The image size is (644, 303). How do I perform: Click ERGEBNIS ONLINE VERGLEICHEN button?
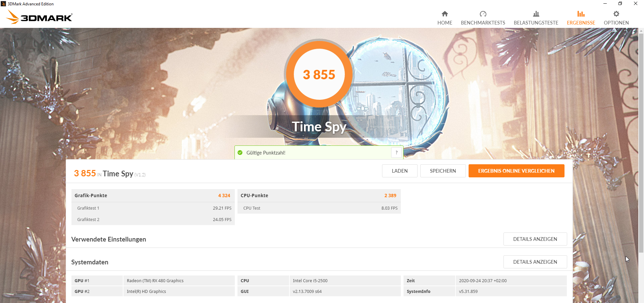(517, 171)
